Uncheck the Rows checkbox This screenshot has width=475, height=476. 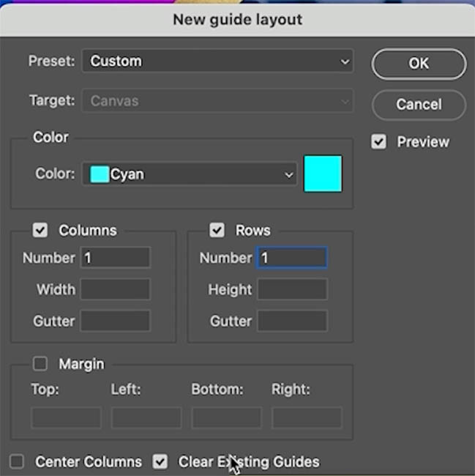coord(217,230)
